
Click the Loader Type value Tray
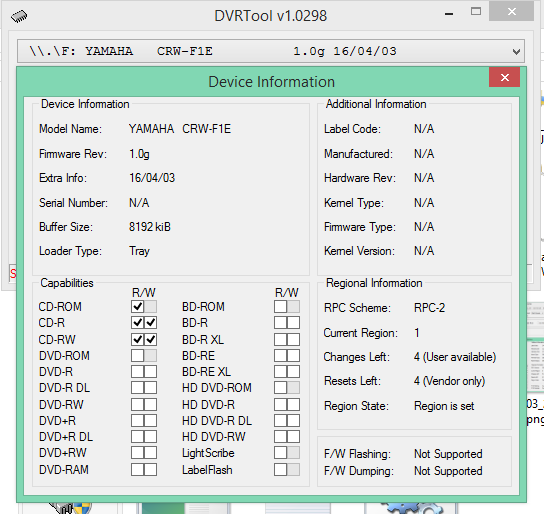coord(139,251)
